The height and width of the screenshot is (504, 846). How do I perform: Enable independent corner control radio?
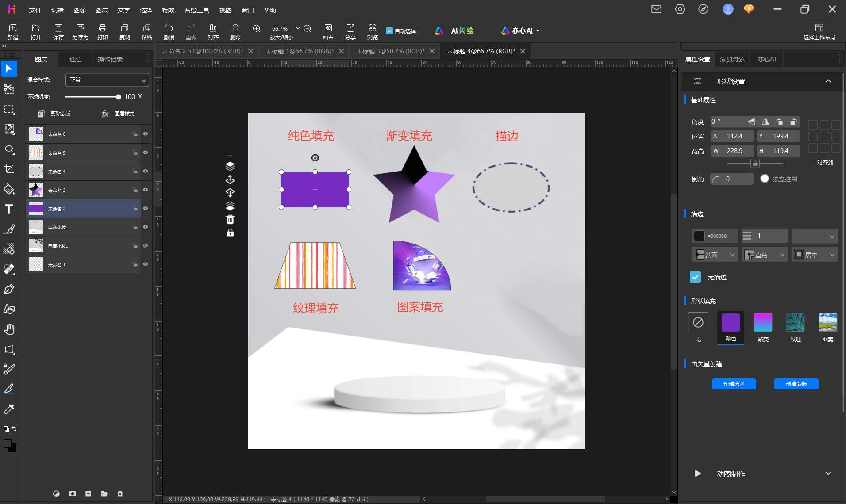click(765, 179)
